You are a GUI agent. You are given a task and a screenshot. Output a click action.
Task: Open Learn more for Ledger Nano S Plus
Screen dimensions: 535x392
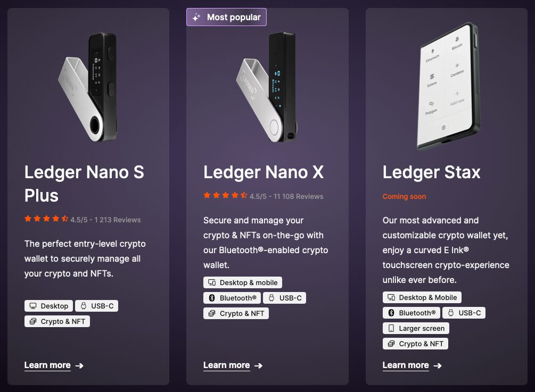[47, 365]
